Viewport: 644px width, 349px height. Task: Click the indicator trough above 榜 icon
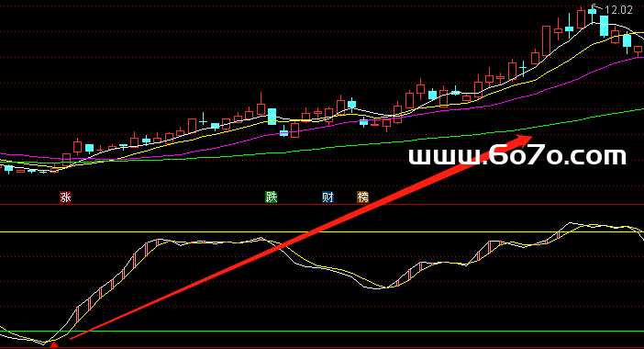[377, 288]
